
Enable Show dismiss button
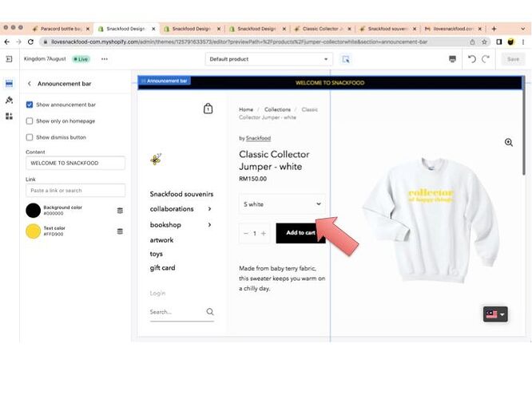(30, 137)
